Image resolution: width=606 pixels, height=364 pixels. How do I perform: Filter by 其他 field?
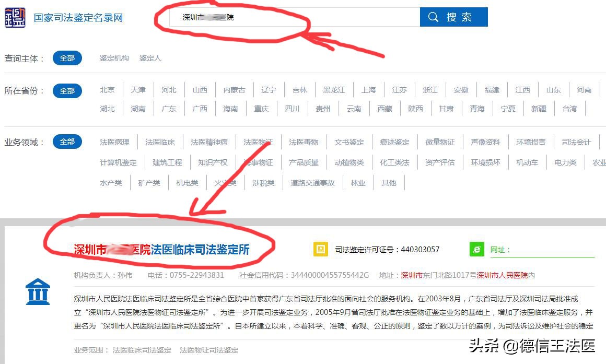(389, 183)
